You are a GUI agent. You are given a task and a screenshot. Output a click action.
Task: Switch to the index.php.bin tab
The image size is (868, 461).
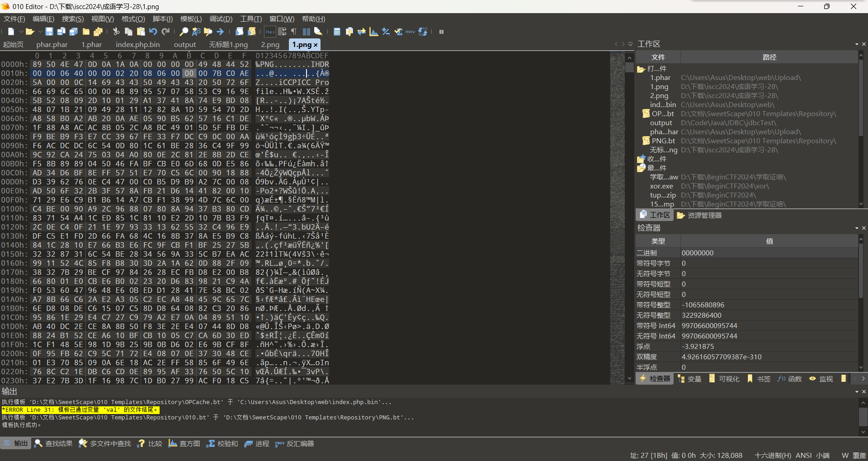(x=137, y=45)
